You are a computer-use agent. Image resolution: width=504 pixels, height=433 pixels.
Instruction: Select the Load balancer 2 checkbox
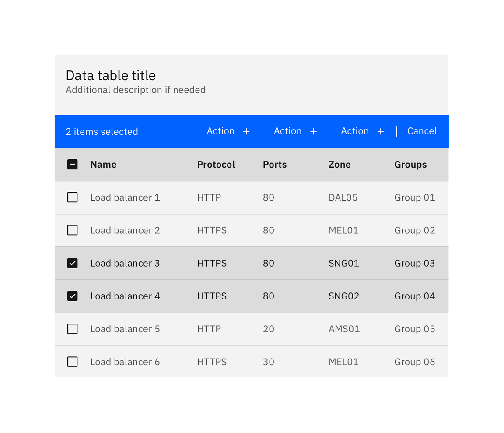click(72, 230)
